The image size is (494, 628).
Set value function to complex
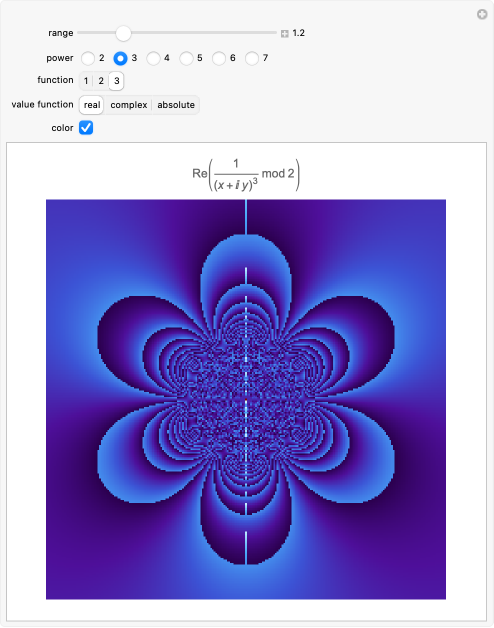[x=129, y=105]
